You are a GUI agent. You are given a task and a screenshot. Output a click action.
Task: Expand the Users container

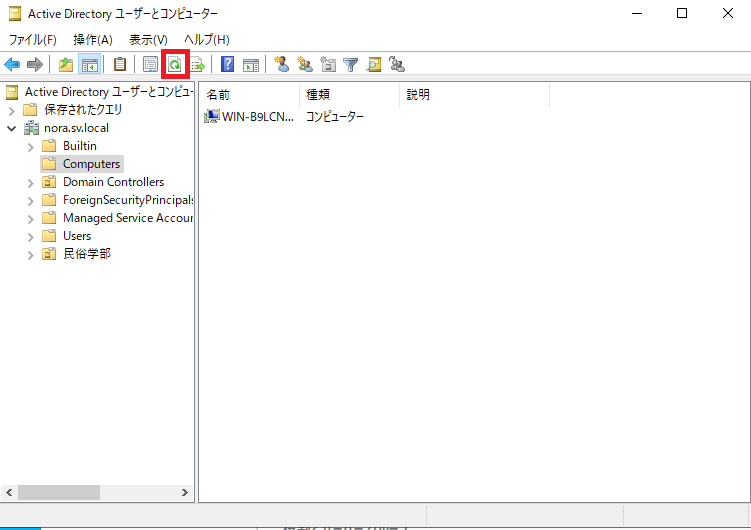(31, 237)
